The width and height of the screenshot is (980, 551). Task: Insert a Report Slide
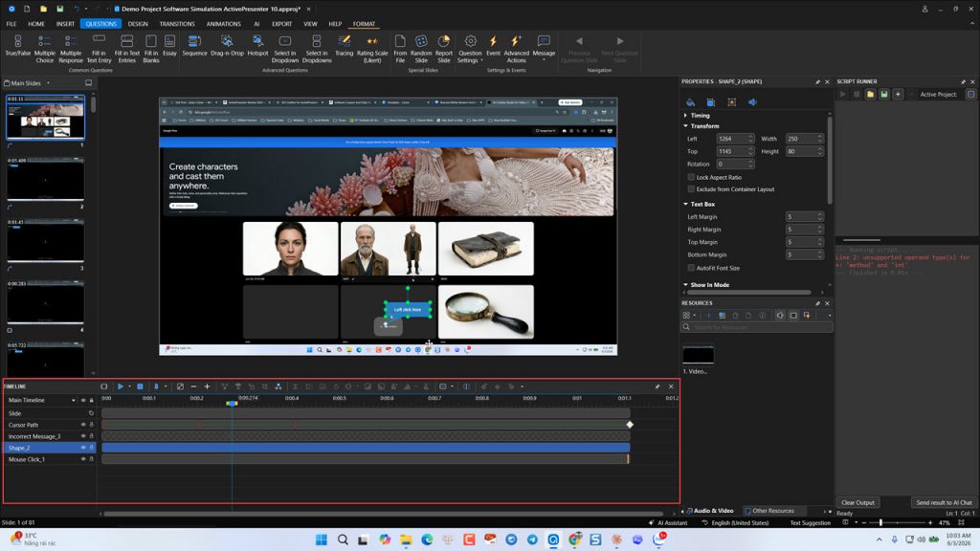coord(444,49)
